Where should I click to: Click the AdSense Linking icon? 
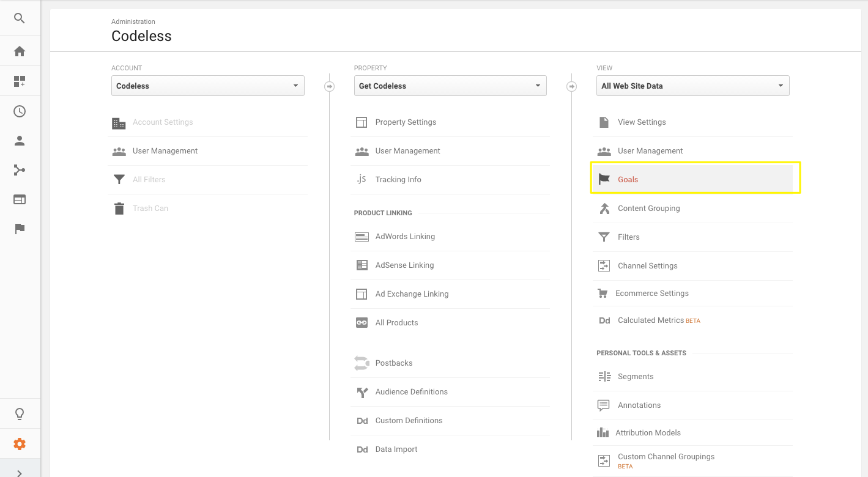362,265
